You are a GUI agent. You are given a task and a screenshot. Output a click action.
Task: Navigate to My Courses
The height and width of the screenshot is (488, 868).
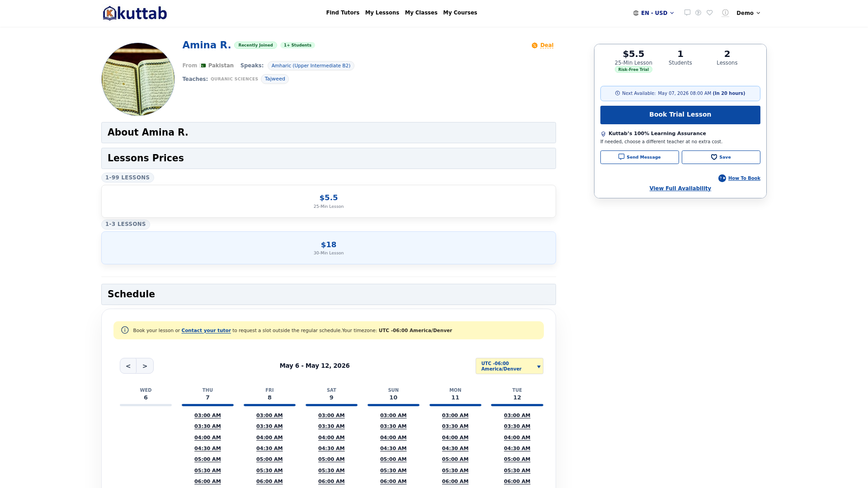pyautogui.click(x=460, y=13)
